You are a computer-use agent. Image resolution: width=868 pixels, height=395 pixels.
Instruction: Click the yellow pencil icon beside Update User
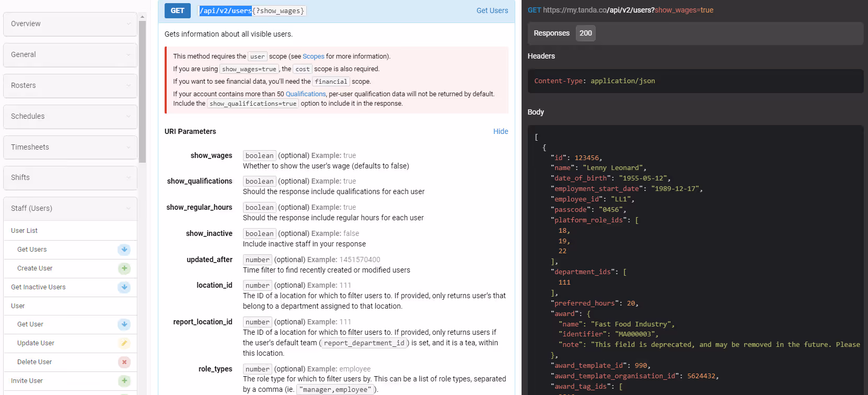pos(124,343)
